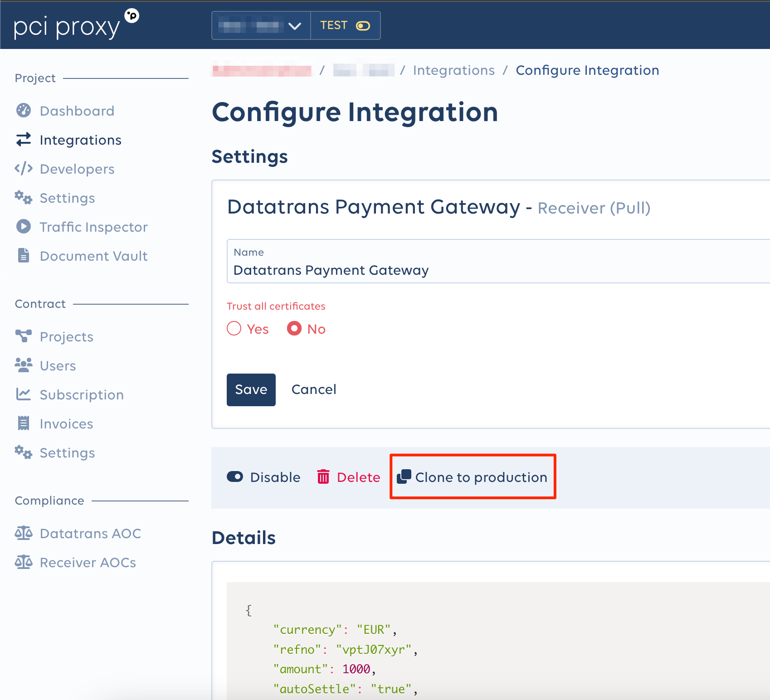
Task: Click the Dashboard gauge icon
Action: click(24, 110)
